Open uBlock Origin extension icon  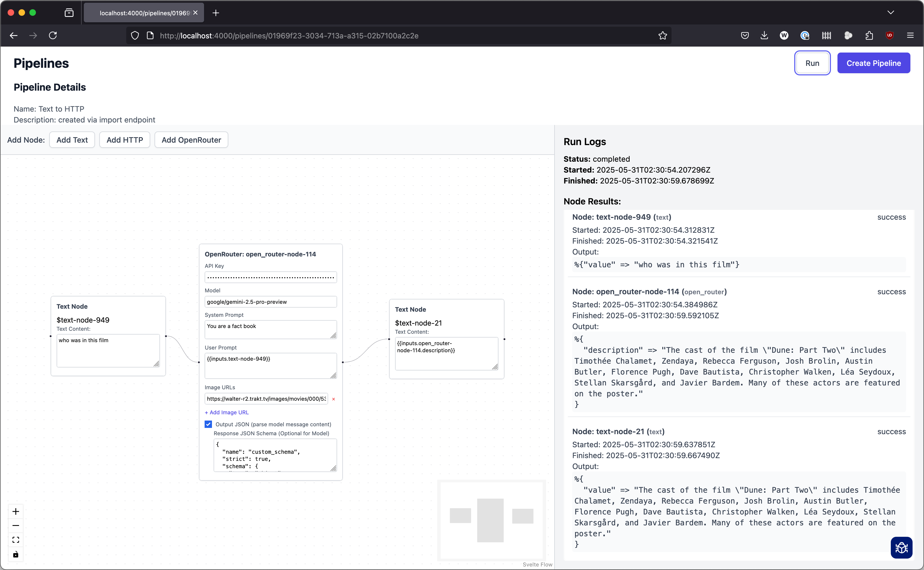click(890, 35)
